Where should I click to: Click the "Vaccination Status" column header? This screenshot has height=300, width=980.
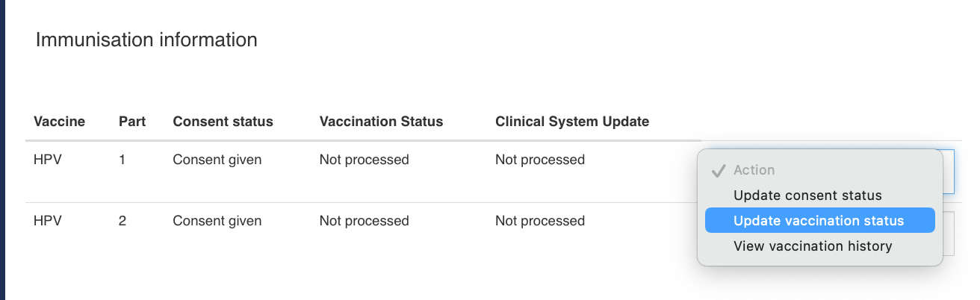381,121
